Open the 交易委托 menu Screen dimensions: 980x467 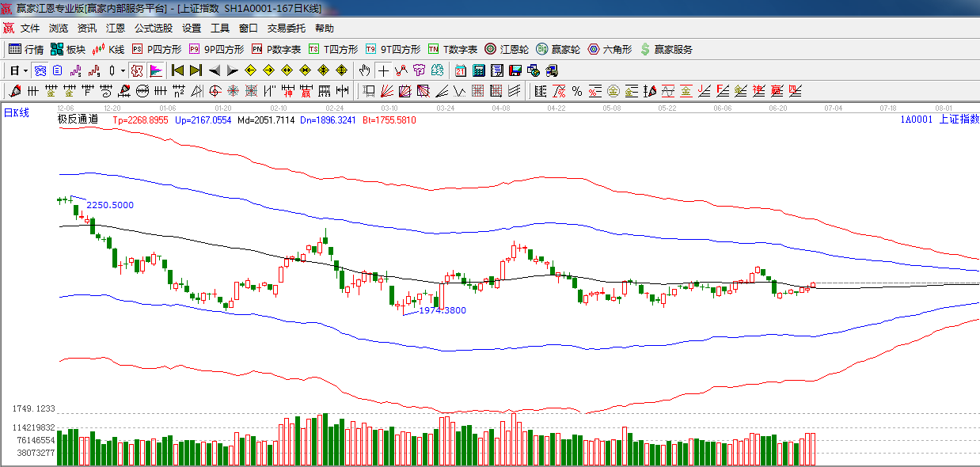click(x=286, y=28)
